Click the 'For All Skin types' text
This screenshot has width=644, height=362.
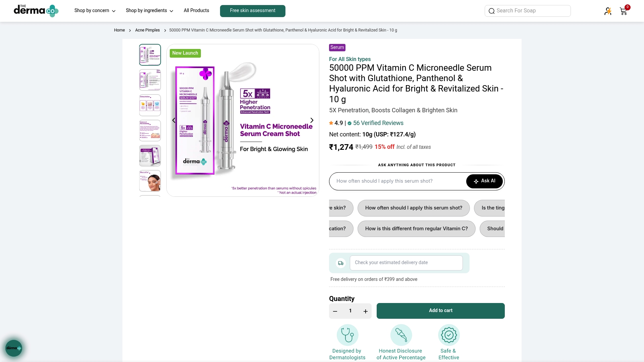[x=350, y=59]
